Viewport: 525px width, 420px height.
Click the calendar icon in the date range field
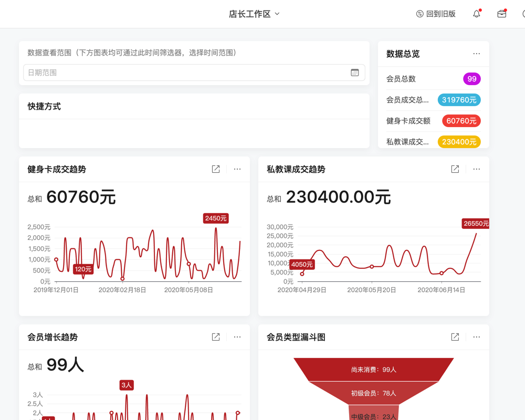355,72
